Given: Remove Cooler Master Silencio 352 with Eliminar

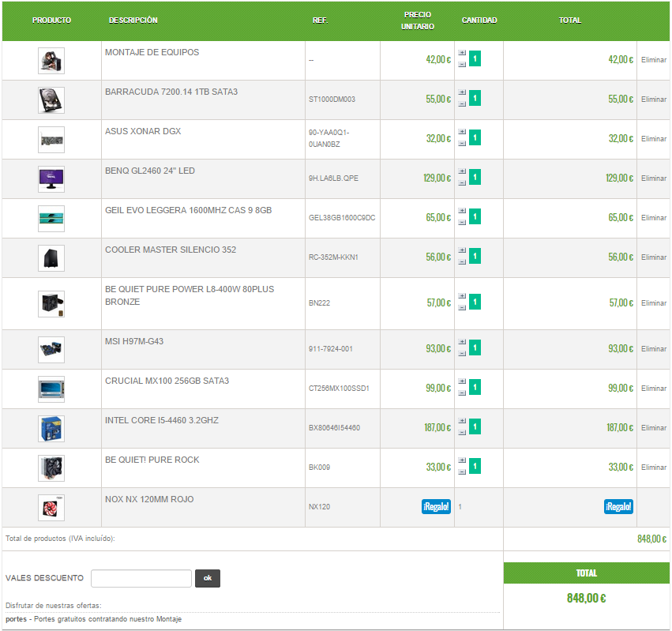Looking at the screenshot, I should coord(654,257).
